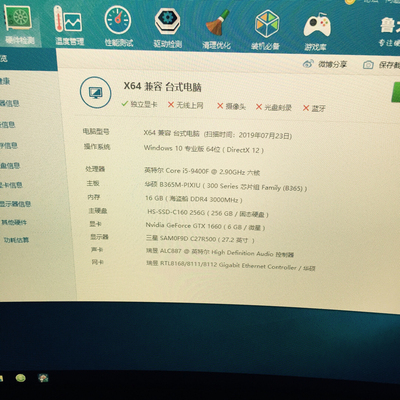
Task: Click the scan date 2019年07月23日 text
Action: click(265, 135)
